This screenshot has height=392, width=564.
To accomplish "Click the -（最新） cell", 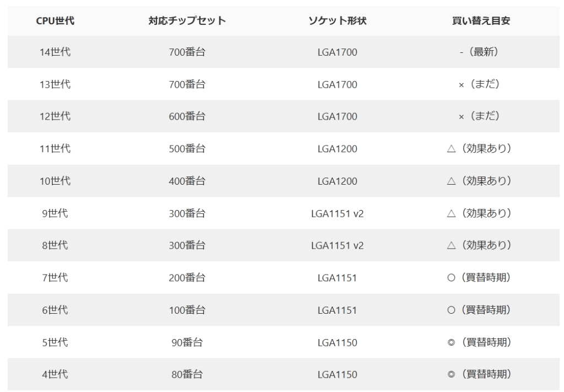I will (478, 52).
